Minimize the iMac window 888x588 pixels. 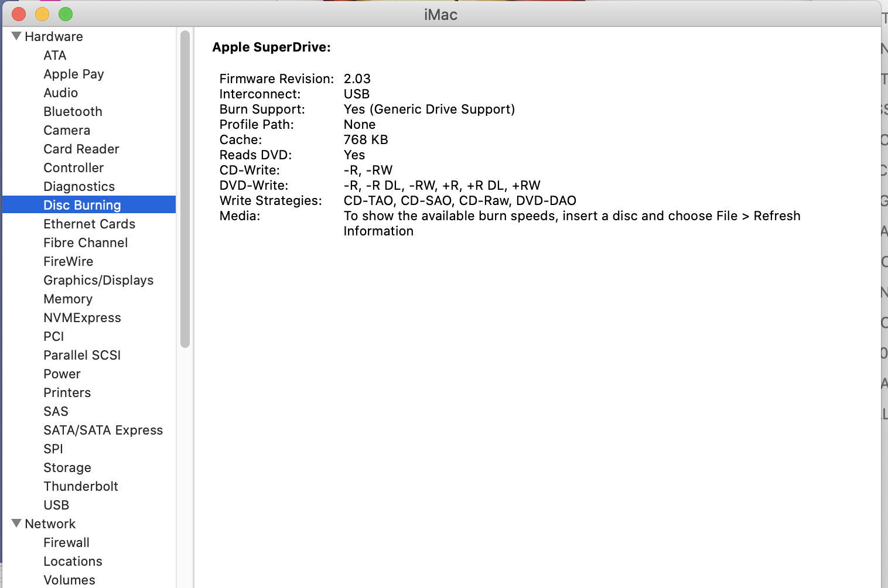[x=42, y=14]
